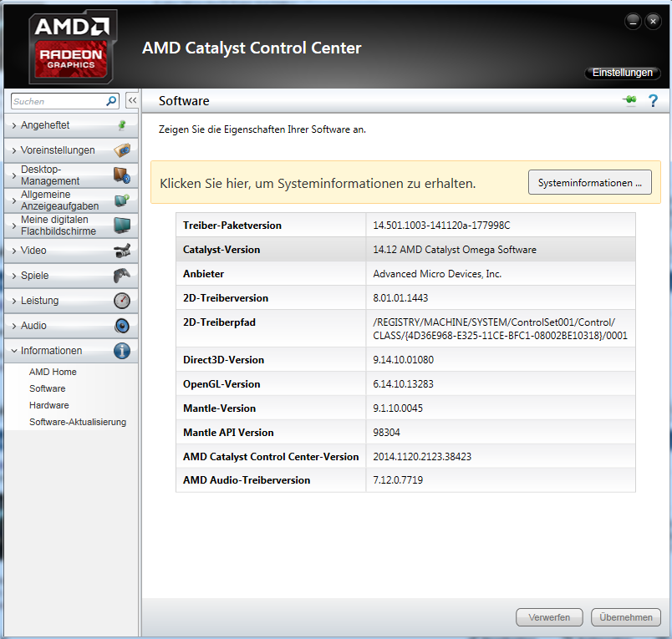Select Software under Informationen
Viewport: 672px width, 639px height.
[47, 388]
